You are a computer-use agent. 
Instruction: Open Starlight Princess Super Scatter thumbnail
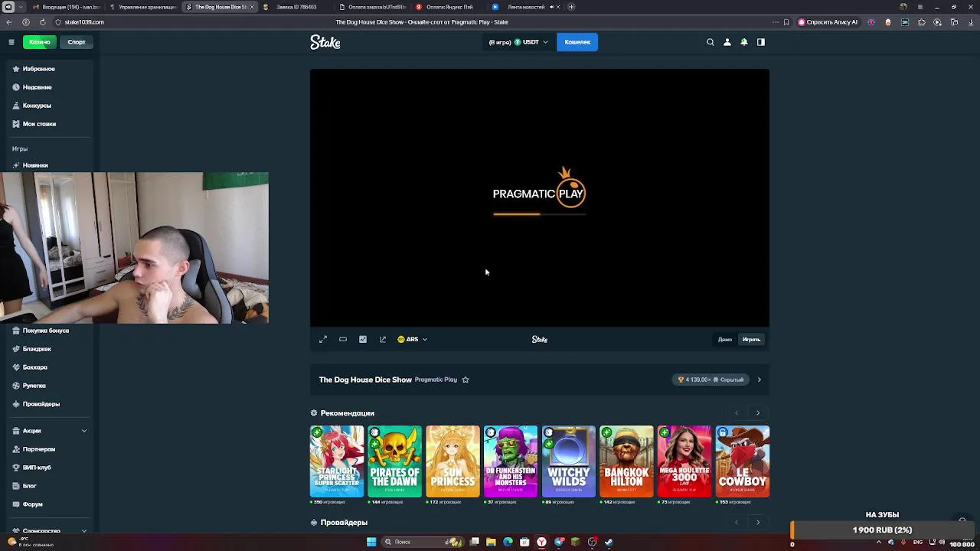pyautogui.click(x=337, y=461)
